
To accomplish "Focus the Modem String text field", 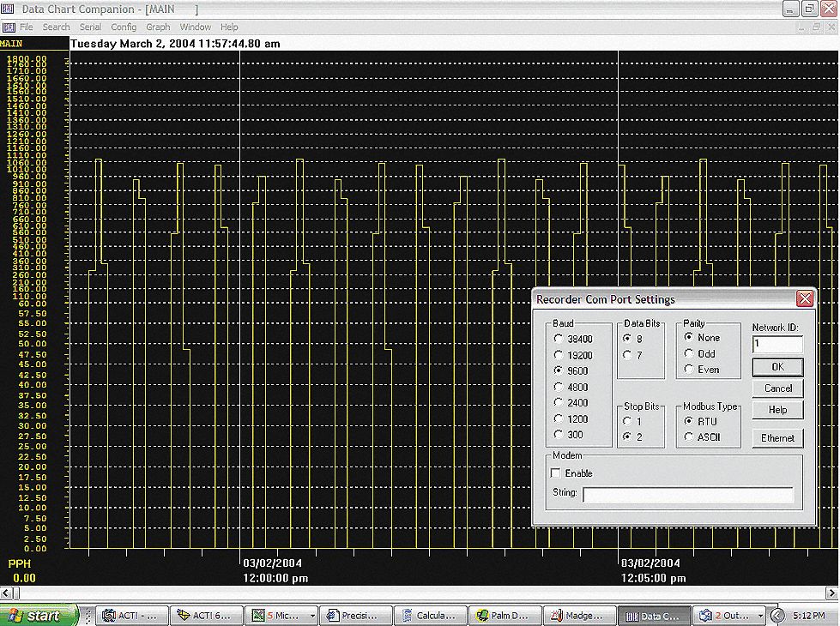I will point(688,494).
